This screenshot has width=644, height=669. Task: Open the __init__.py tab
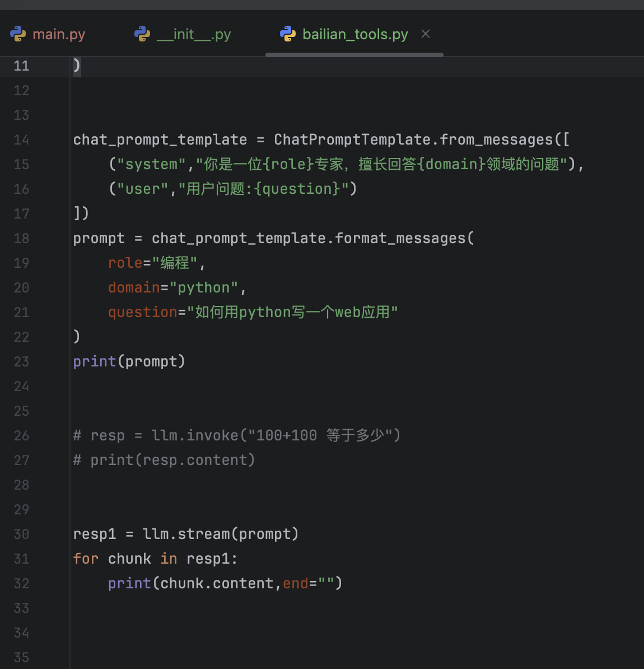pos(193,35)
